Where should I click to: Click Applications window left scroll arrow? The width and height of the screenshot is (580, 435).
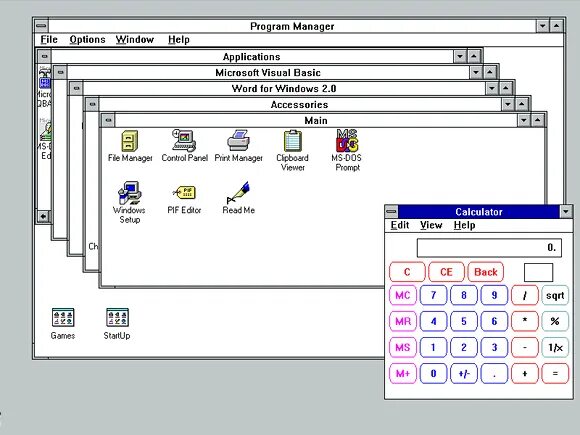pos(43,216)
